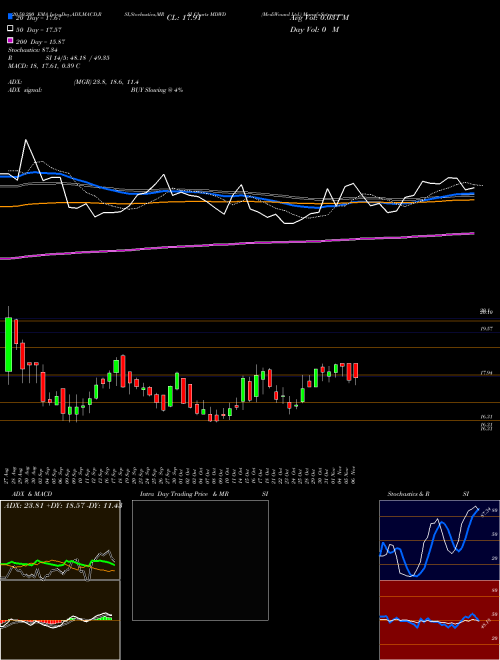Click the last Nov date axis label
This screenshot has width=500, height=660.
coord(355,475)
